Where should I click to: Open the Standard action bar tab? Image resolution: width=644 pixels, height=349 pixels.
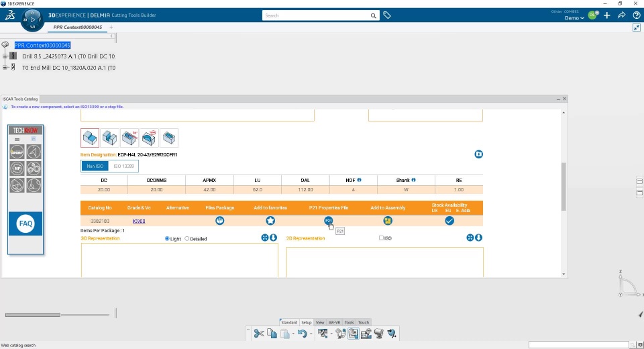289,322
